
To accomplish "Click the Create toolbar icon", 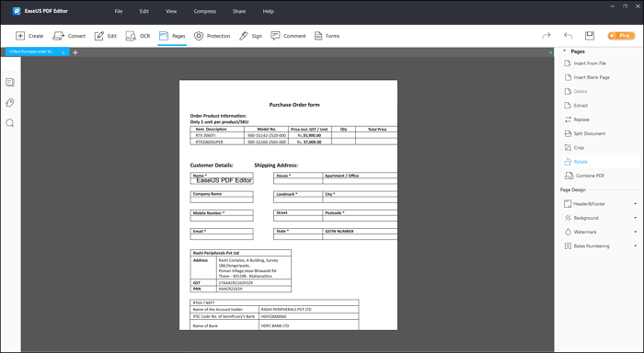I will pyautogui.click(x=29, y=36).
